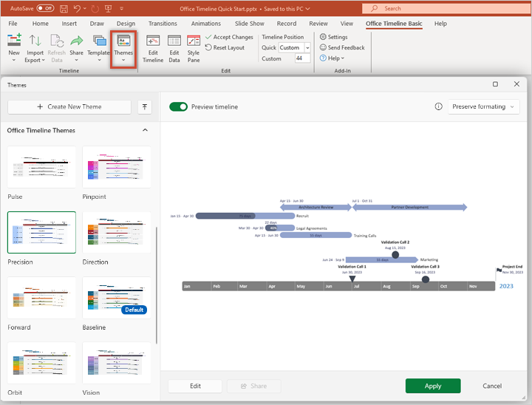Expand the Quick position Custom dropdown

295,47
